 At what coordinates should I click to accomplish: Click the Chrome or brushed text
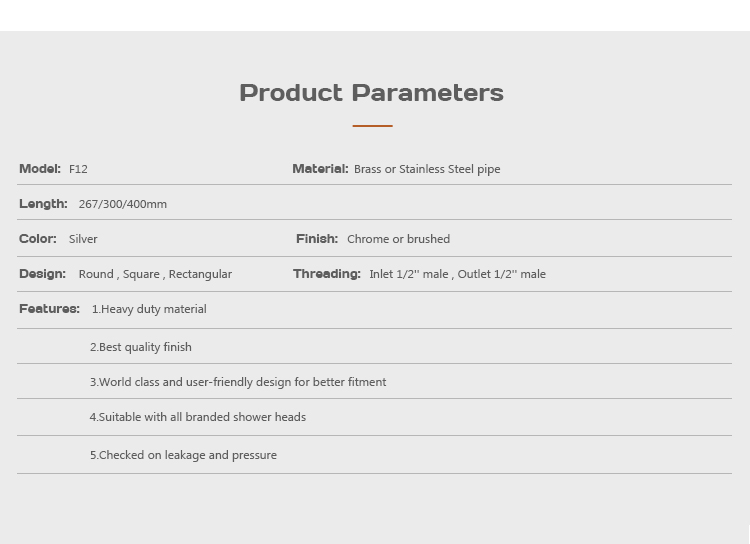coord(398,240)
